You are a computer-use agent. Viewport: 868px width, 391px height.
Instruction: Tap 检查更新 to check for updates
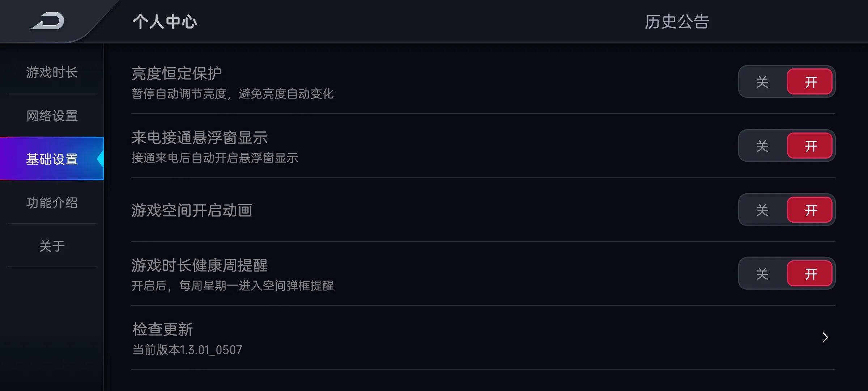click(x=162, y=329)
